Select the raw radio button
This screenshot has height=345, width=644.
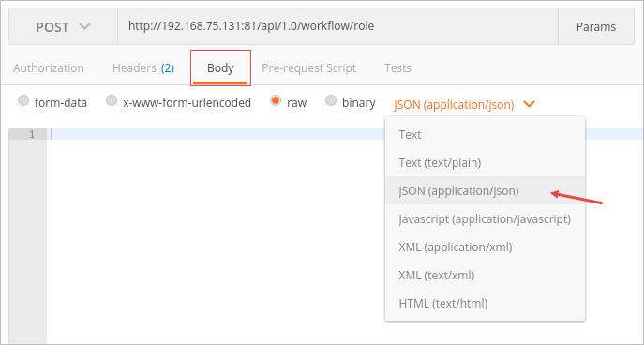pyautogui.click(x=276, y=101)
